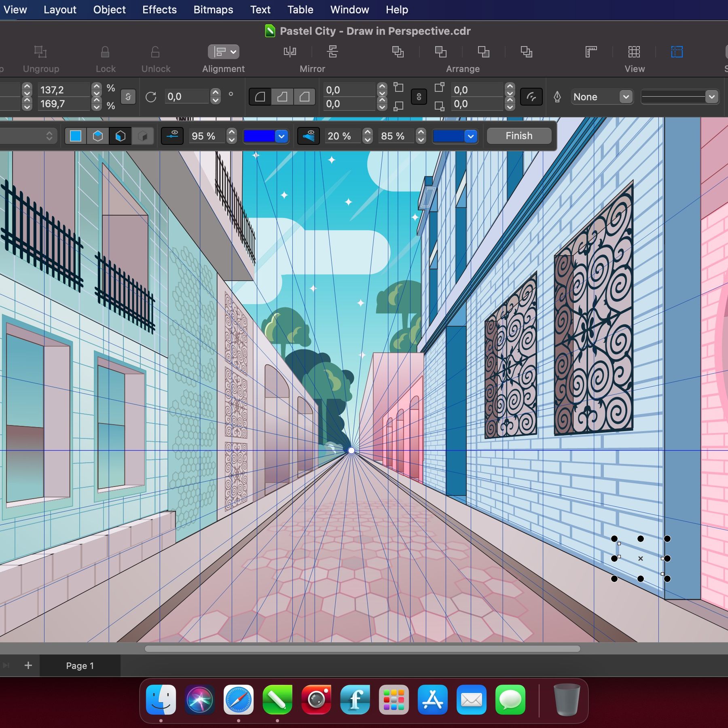Expand the None outline width dropdown
728x728 pixels.
[x=626, y=97]
